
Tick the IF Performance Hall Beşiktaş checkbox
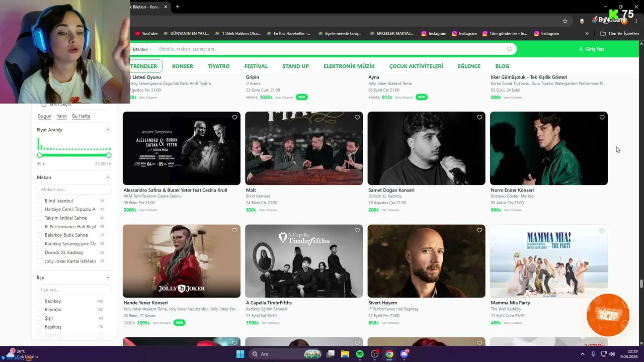tap(40, 227)
